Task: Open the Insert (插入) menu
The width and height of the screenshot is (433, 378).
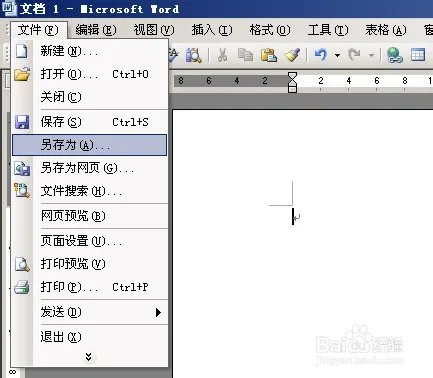Action: tap(212, 30)
